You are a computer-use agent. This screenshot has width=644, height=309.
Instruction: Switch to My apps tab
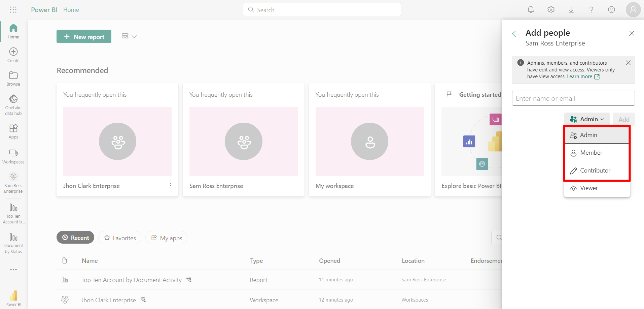pos(166,238)
